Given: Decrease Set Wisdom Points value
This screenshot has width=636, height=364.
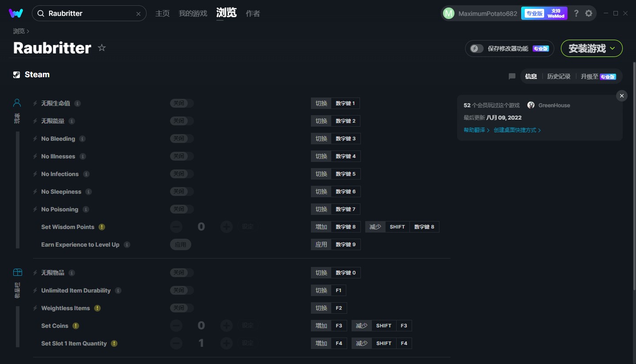Looking at the screenshot, I should coord(176,227).
